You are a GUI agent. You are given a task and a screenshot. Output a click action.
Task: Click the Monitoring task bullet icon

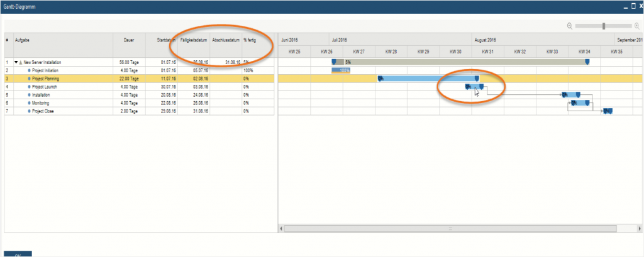point(29,102)
